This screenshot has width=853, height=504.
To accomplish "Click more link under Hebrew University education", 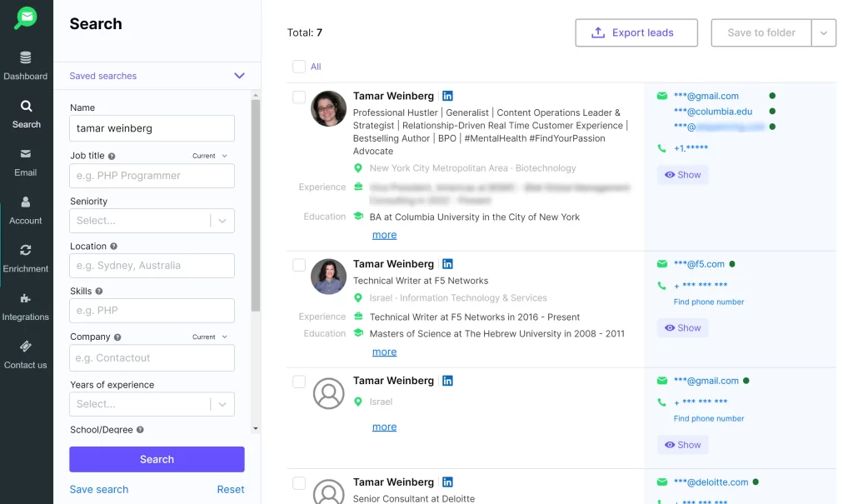I will [385, 352].
